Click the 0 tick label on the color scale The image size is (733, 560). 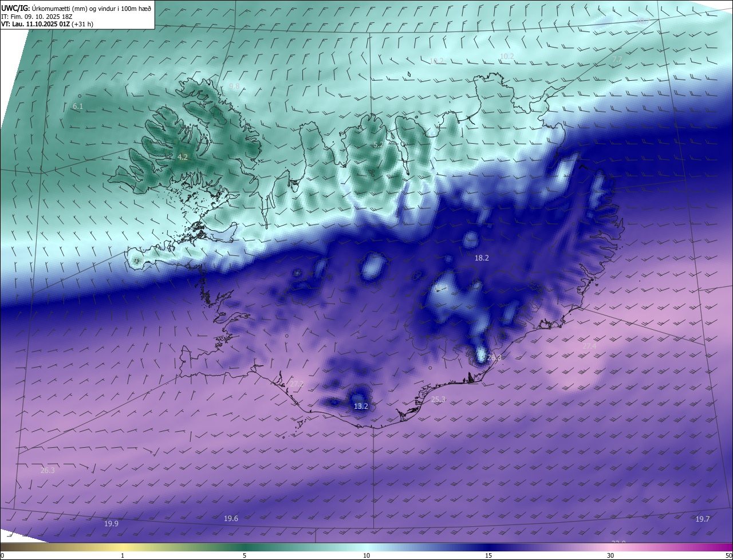[x=2, y=555]
